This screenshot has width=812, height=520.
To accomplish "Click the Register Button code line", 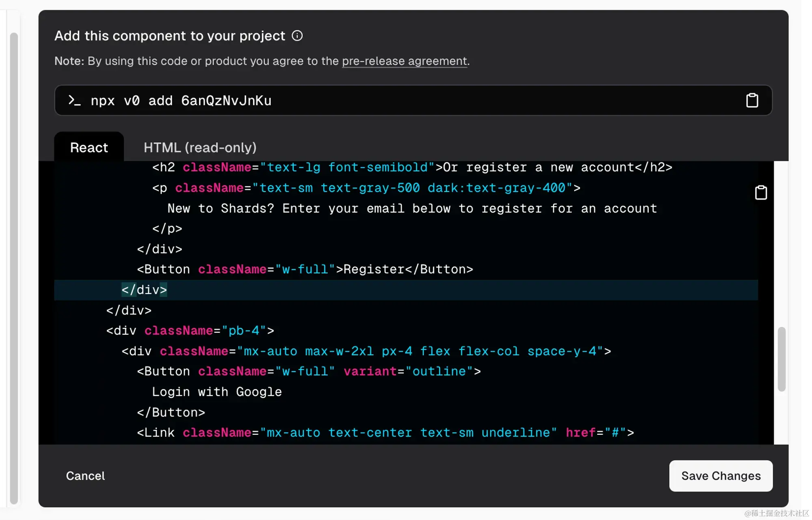I will 305,269.
